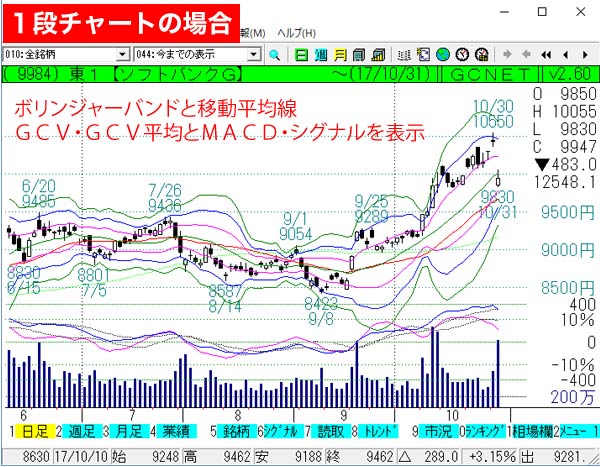Open the ヘルプ(H) menu
Image resolution: width=600 pixels, height=467 pixels.
tap(297, 34)
